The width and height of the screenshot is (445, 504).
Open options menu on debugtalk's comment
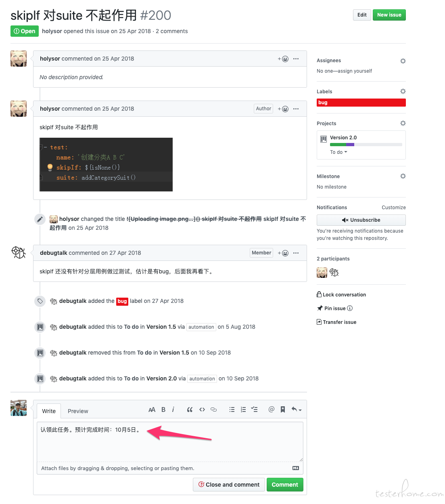(296, 253)
